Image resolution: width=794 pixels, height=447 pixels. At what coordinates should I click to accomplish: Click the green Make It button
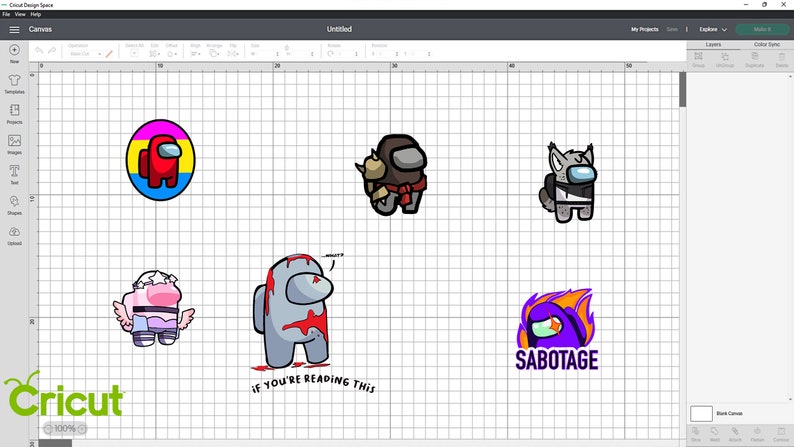coord(762,29)
